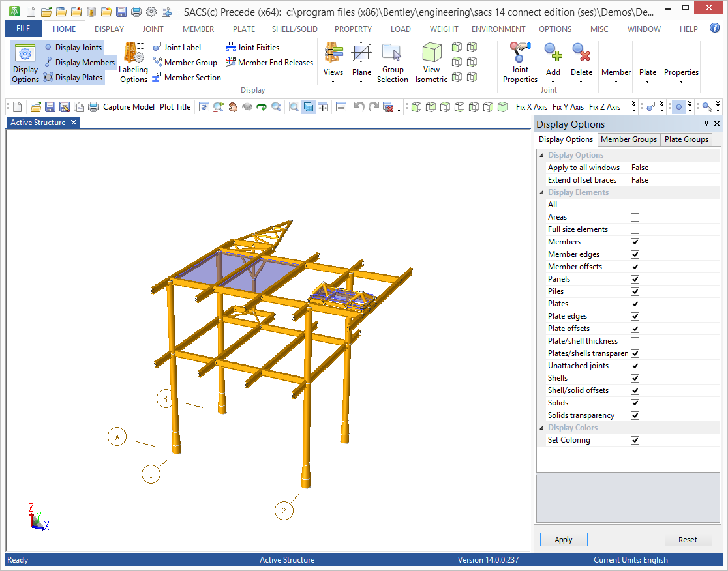Screen dimensions: 728x571
Task: Enable Plate/shell thickness checkbox
Action: click(x=635, y=341)
